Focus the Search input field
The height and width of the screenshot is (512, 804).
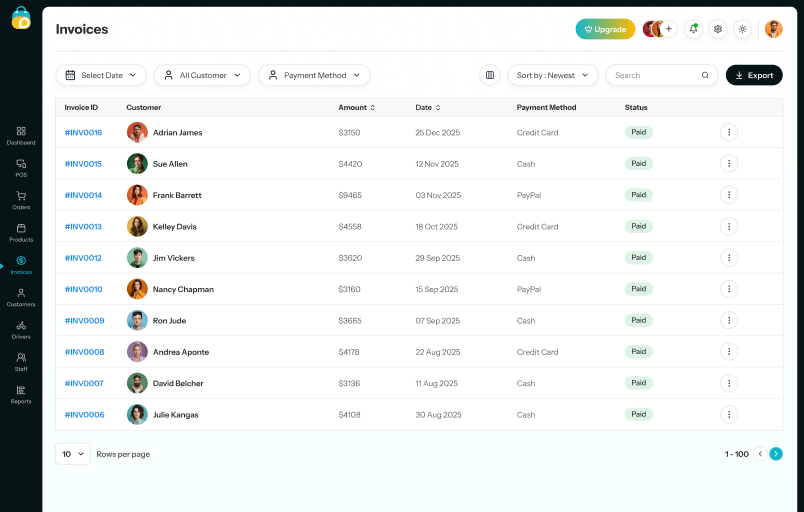point(662,75)
